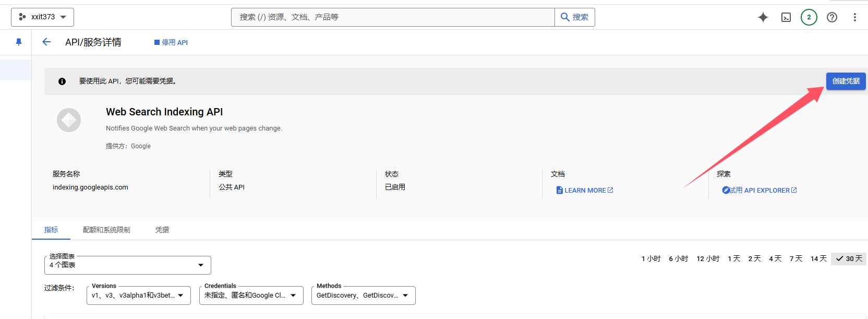Click the 公共 API type value

pos(232,187)
